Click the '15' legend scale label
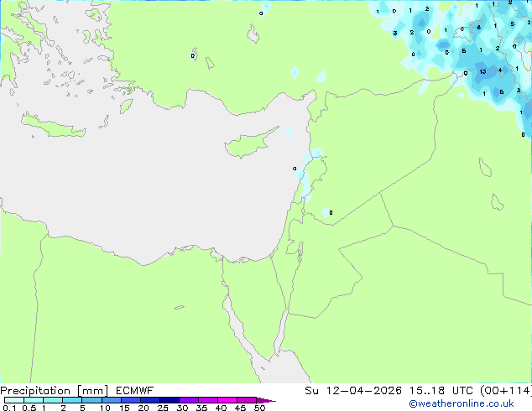This screenshot has width=532, height=411. (124, 408)
